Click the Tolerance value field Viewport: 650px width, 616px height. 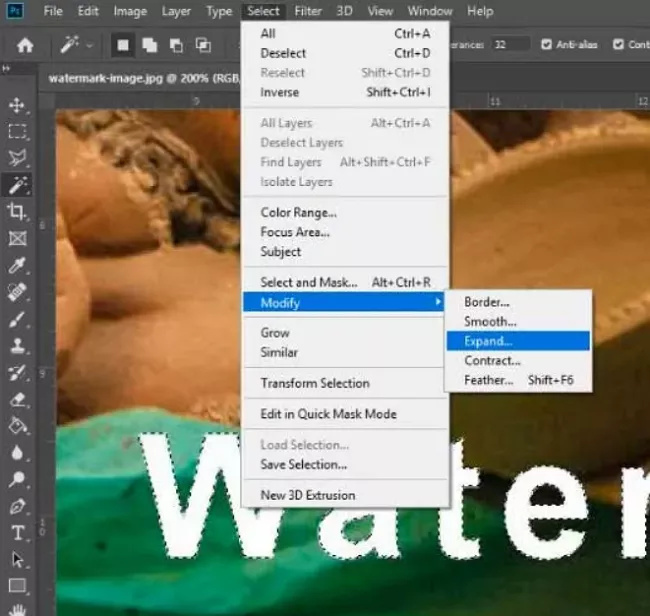coord(512,45)
